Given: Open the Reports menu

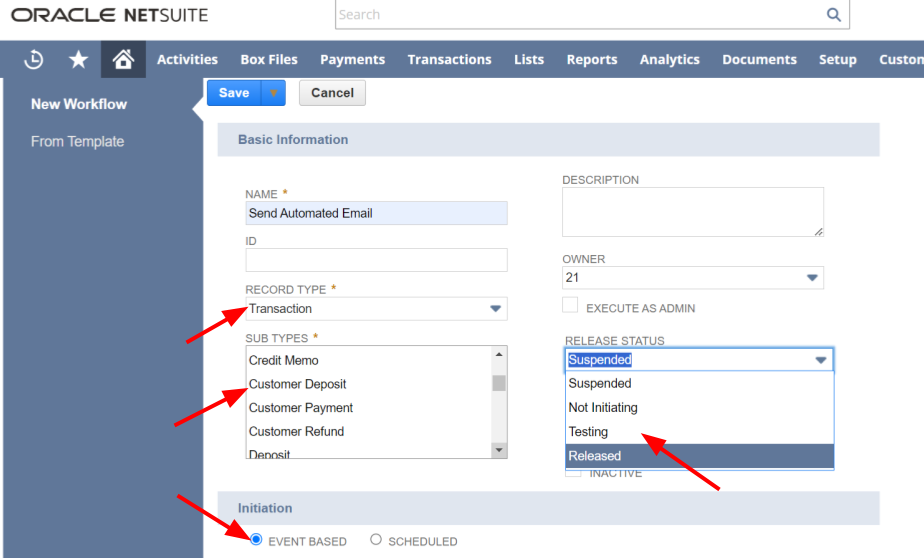Looking at the screenshot, I should click(591, 60).
